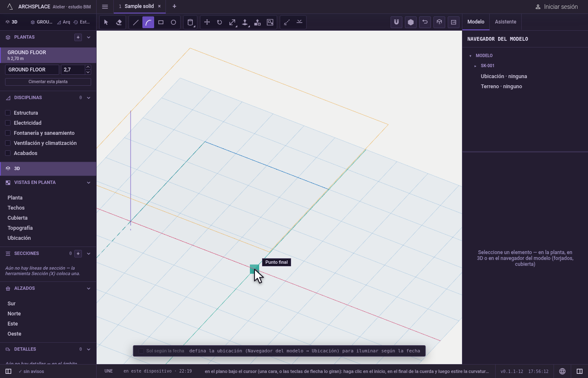Click the Cimentar esta planta button
This screenshot has width=588, height=378.
point(48,82)
